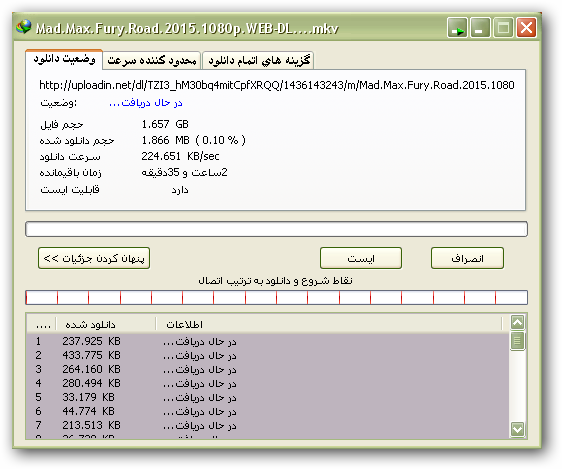Click the connections list scrollbar thumb
Image resolution: width=562 pixels, height=469 pixels.
click(517, 340)
